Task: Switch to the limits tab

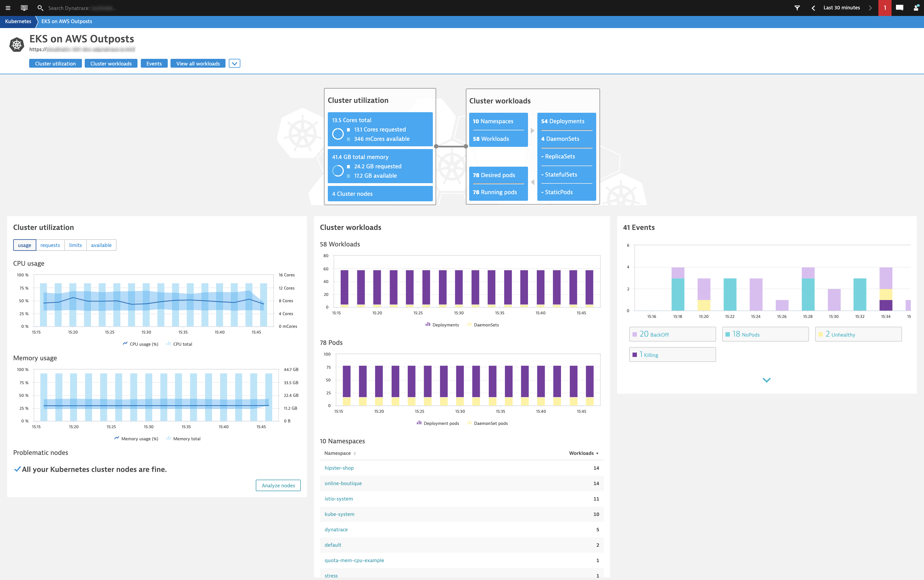Action: pyautogui.click(x=76, y=245)
